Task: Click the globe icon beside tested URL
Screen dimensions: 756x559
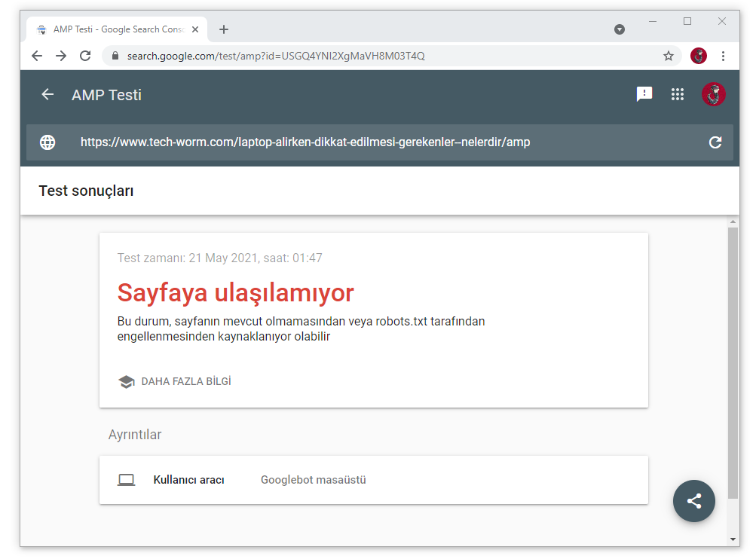Action: [x=47, y=142]
